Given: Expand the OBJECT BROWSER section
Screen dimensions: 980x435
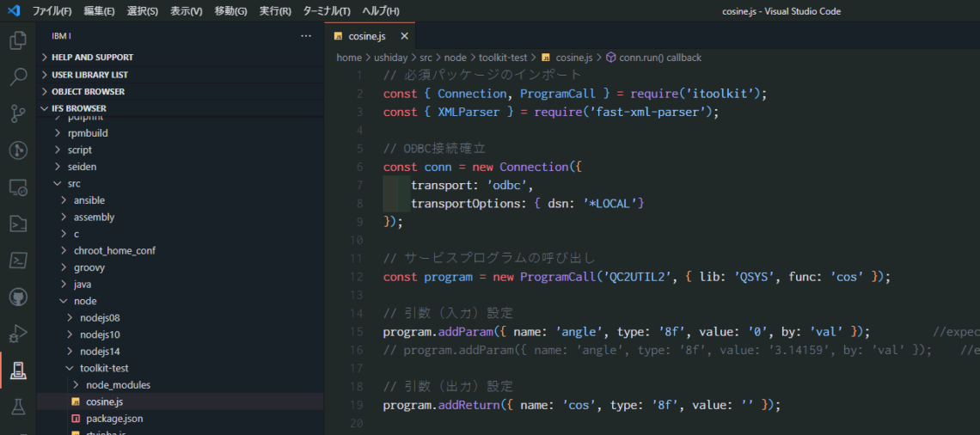Looking at the screenshot, I should coord(88,92).
